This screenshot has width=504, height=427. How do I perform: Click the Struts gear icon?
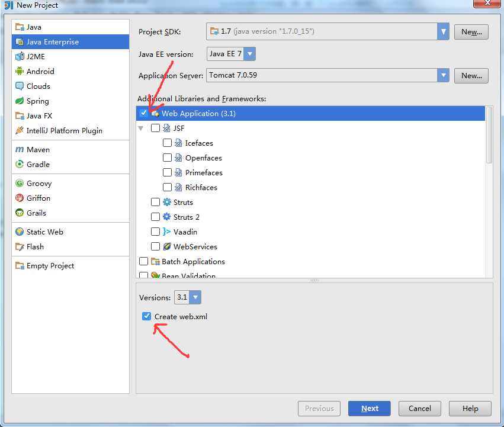(x=167, y=202)
